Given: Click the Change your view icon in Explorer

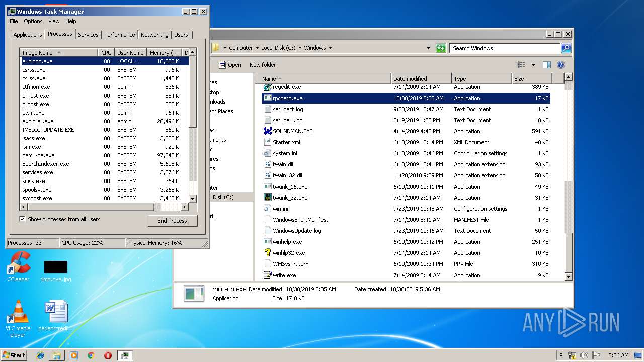Looking at the screenshot, I should tap(521, 65).
